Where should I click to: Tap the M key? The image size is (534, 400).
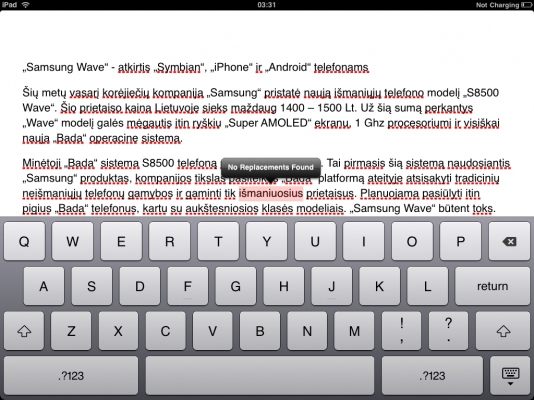[x=354, y=331]
